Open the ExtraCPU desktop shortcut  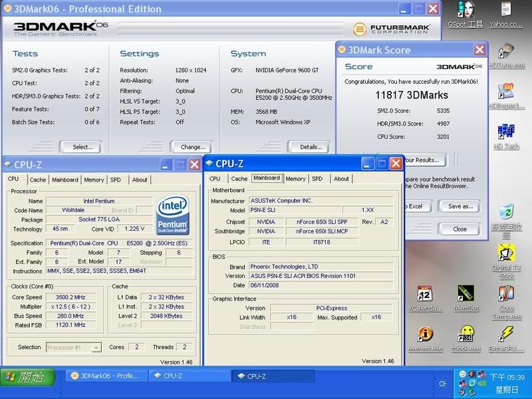coord(507,339)
